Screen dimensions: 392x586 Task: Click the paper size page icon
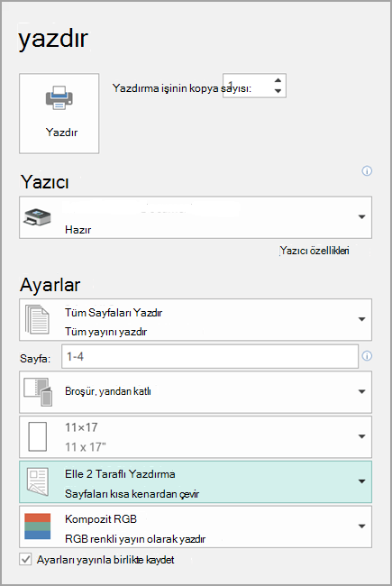click(x=37, y=437)
